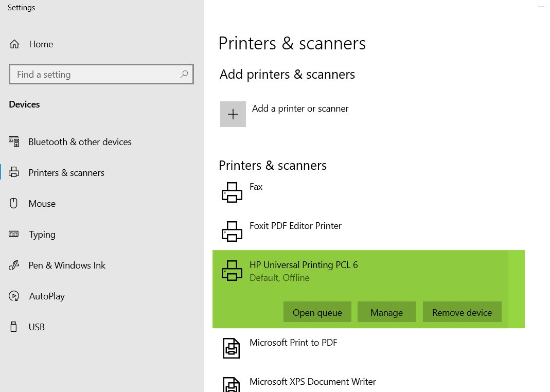Viewport: 550px width, 392px height.
Task: Click the Microsoft XPS Document Writer icon
Action: pos(232,385)
